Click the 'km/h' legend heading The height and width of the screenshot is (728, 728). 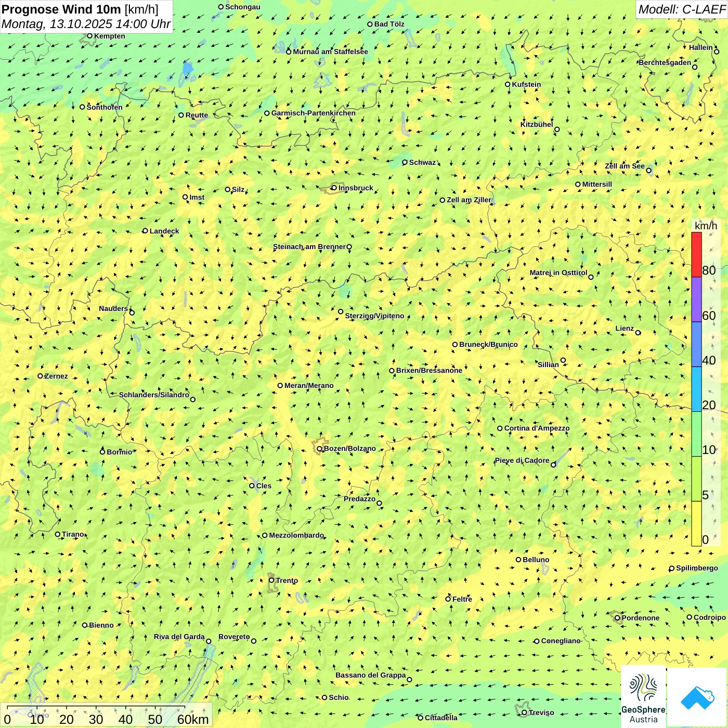tap(706, 226)
